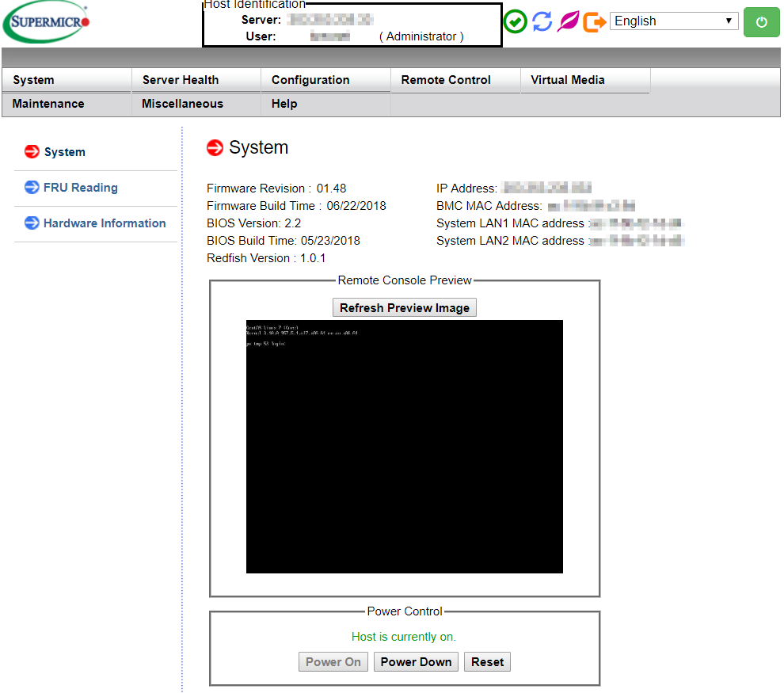
Task: Click the purple leaf icon
Action: coord(568,21)
